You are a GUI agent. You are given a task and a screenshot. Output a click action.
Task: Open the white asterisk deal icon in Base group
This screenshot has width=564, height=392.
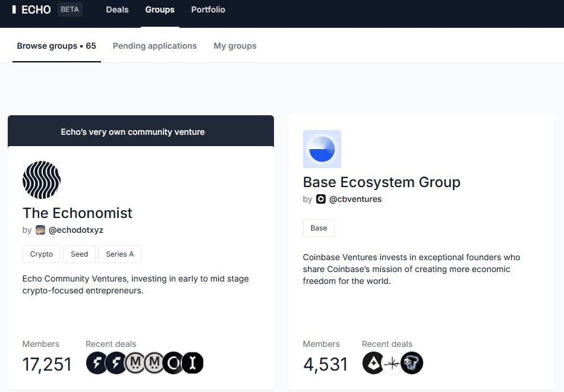pos(392,363)
